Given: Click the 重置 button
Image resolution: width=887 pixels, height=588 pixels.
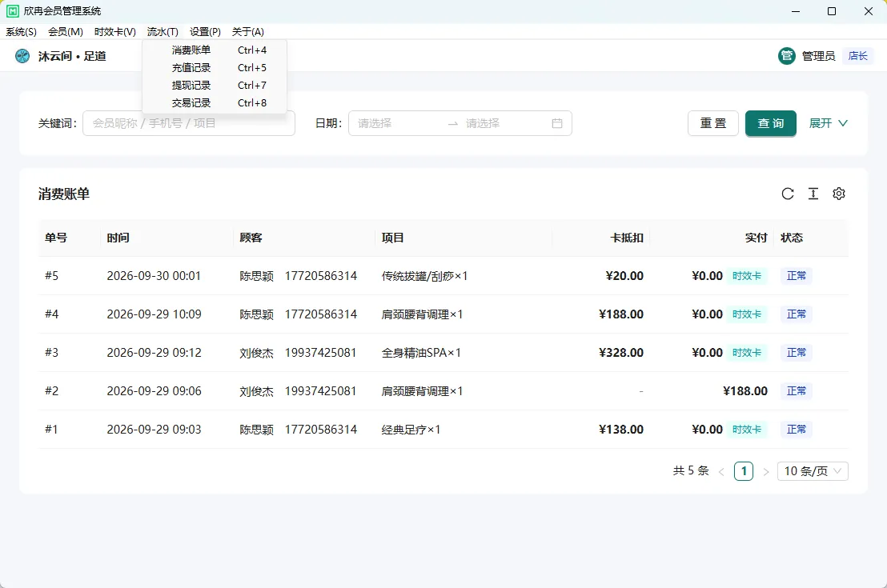Looking at the screenshot, I should tap(713, 123).
